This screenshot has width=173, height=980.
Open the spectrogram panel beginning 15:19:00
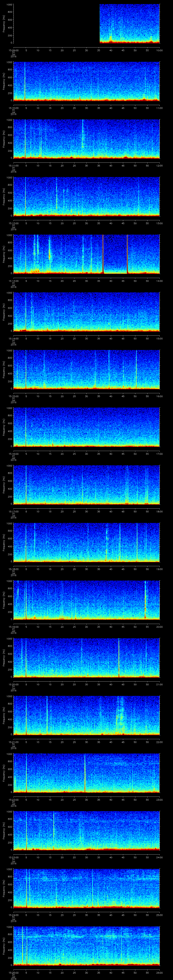[x=86, y=600]
